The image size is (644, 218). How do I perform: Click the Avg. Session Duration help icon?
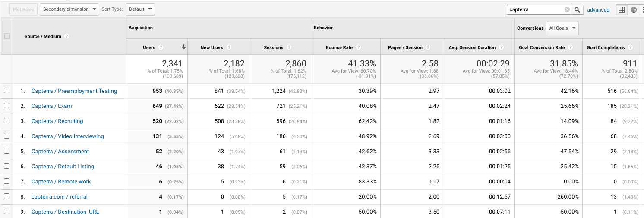click(501, 47)
